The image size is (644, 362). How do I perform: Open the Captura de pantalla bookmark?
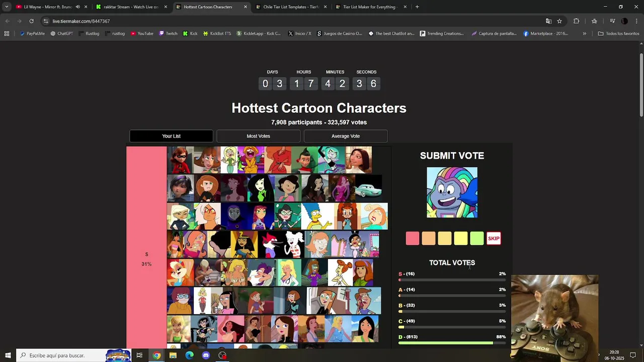click(494, 34)
